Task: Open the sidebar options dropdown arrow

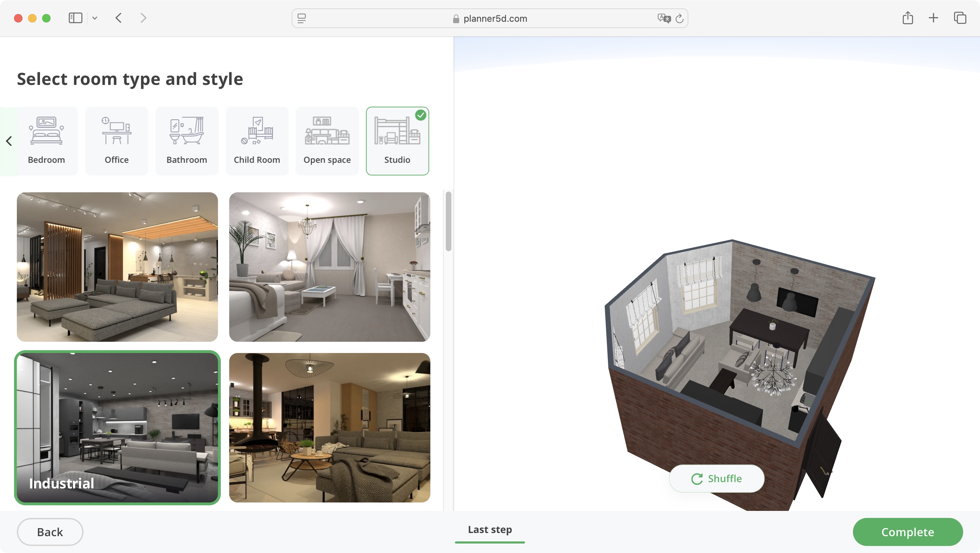Action: [95, 18]
